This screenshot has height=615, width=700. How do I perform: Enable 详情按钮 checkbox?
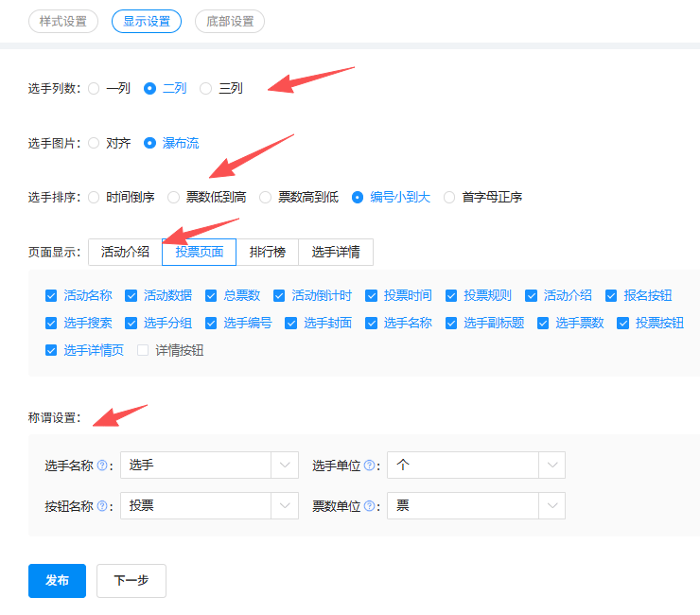point(143,351)
